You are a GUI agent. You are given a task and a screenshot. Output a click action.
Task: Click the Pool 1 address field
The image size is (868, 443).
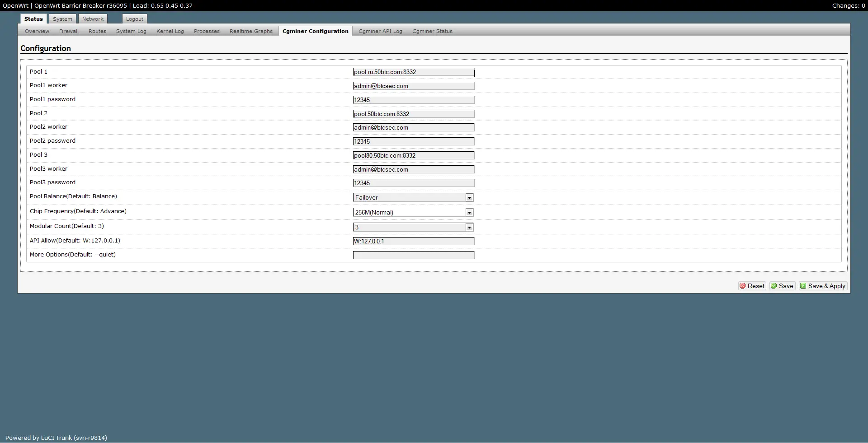[x=414, y=72]
